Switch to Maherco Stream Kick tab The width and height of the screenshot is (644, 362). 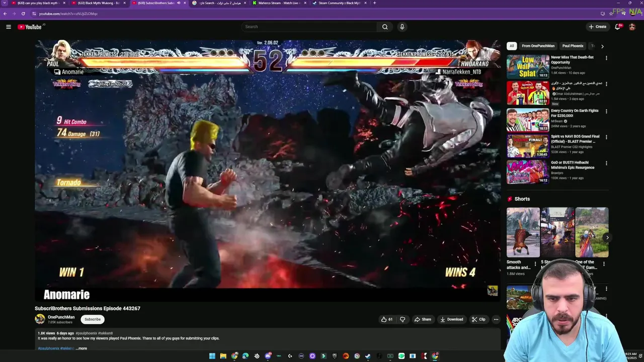click(280, 3)
